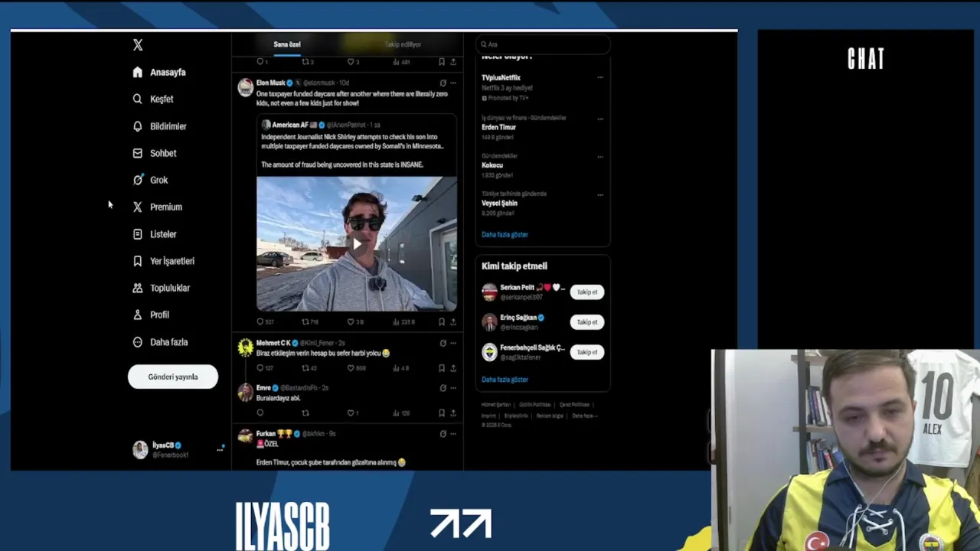This screenshot has height=551, width=980.
Task: Switch to the Takip ediliyor tab
Action: [403, 44]
